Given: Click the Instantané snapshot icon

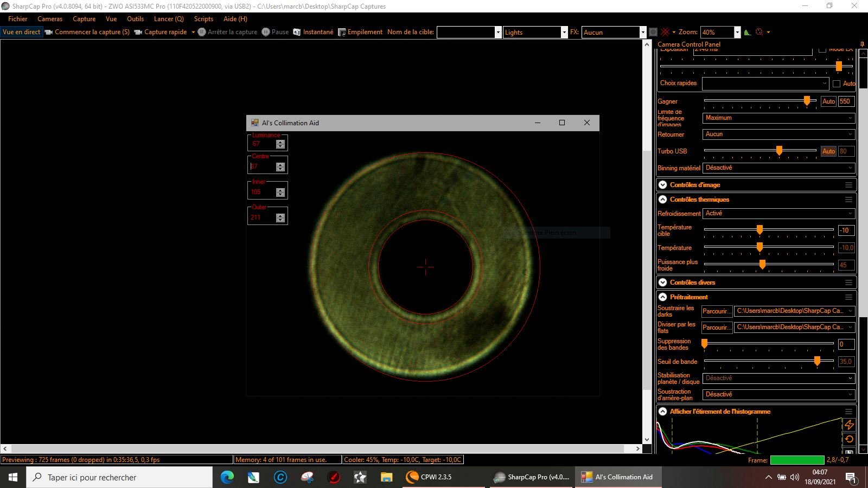Looking at the screenshot, I should tap(297, 32).
